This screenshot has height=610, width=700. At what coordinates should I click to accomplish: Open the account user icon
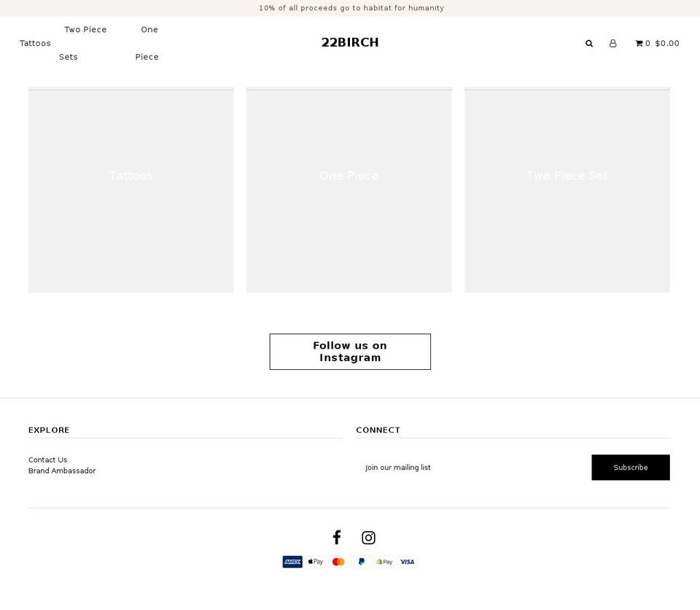[x=613, y=43]
